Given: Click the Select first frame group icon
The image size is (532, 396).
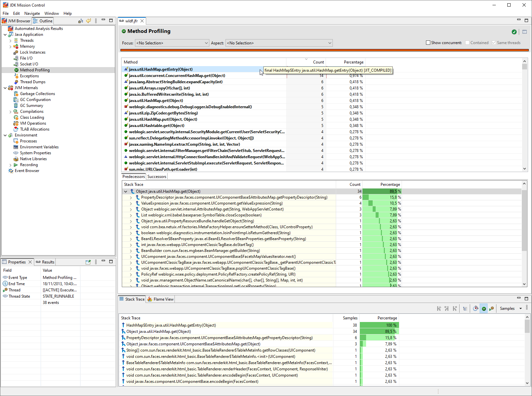Looking at the screenshot, I should 439,309.
